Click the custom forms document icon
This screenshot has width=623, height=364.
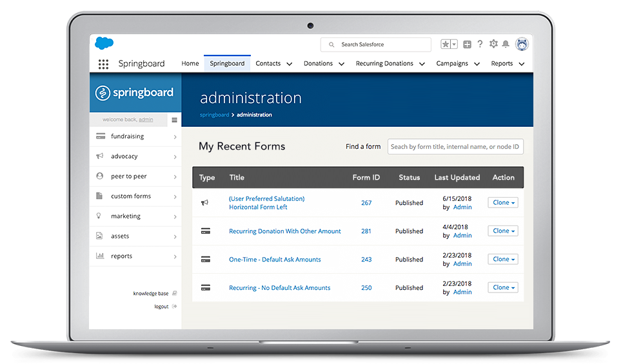99,196
